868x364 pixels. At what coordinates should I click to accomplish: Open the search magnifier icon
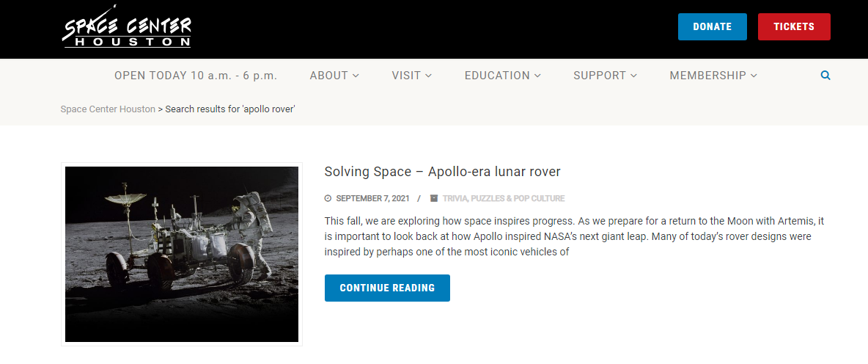click(825, 76)
